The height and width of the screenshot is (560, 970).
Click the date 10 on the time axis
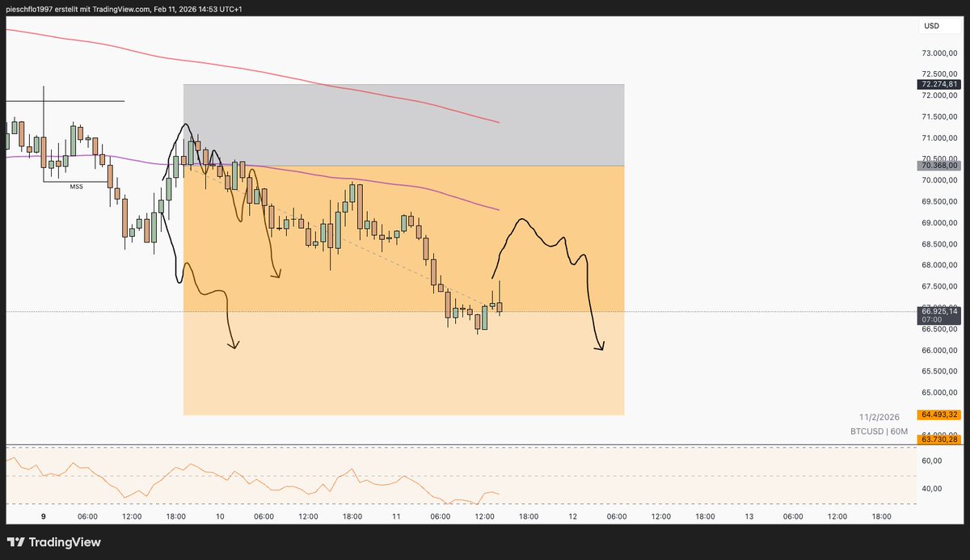point(219,516)
